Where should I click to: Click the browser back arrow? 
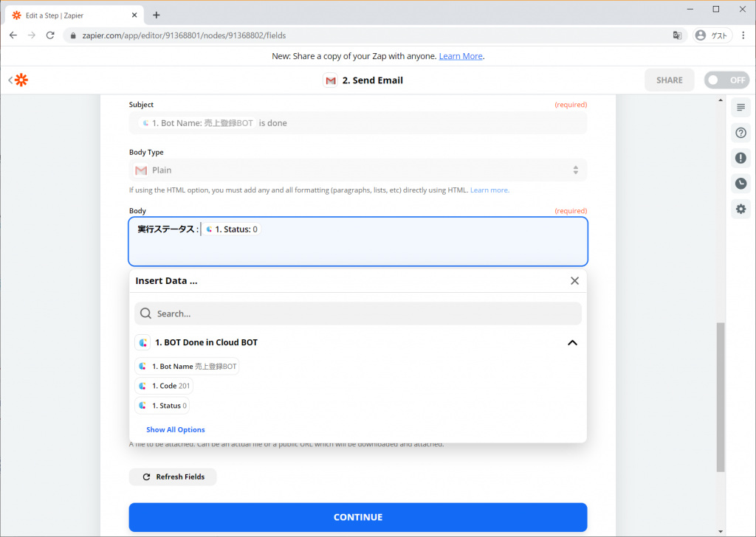(x=13, y=35)
